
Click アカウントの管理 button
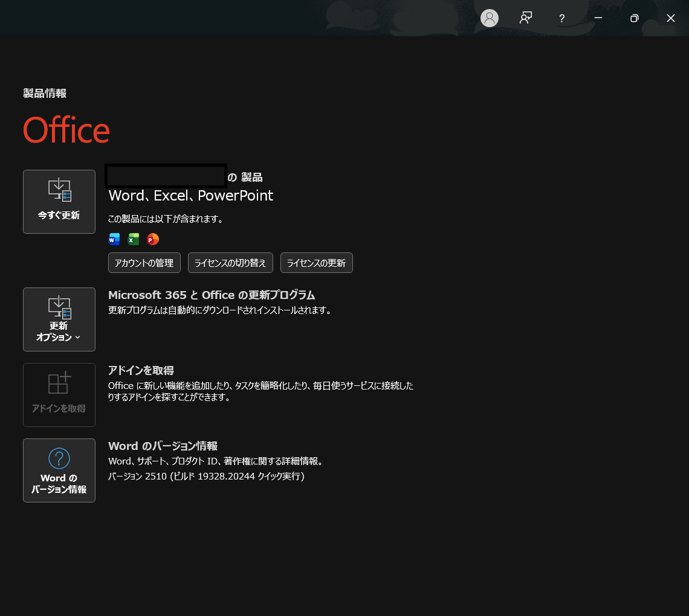tap(144, 263)
